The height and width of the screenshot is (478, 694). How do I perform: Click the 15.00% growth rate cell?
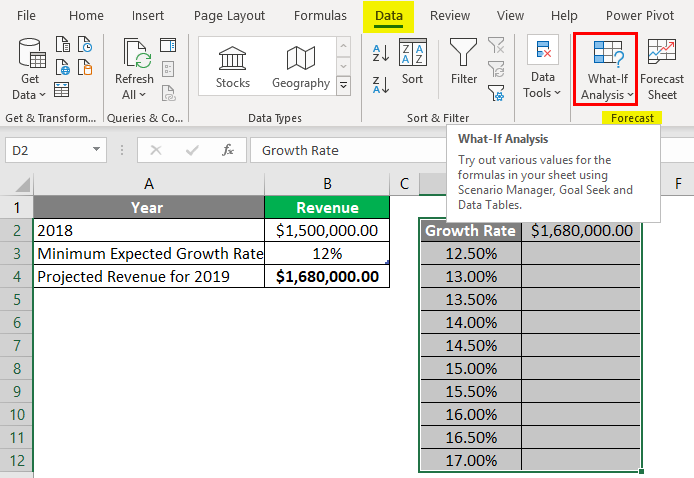click(469, 368)
